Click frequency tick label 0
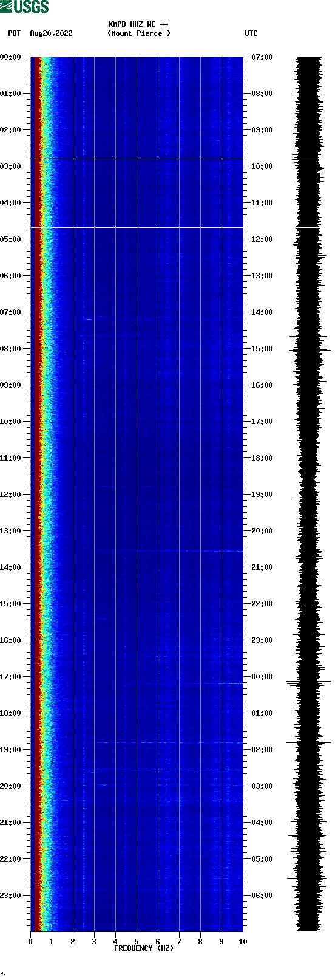Image resolution: width=335 pixels, height=980 pixels. (30, 942)
